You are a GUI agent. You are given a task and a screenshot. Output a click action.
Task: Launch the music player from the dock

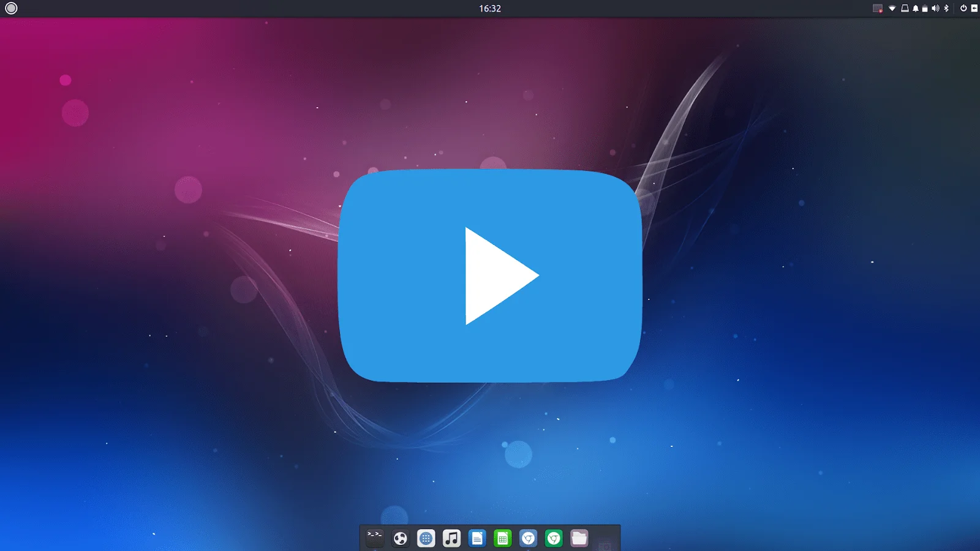pyautogui.click(x=451, y=538)
